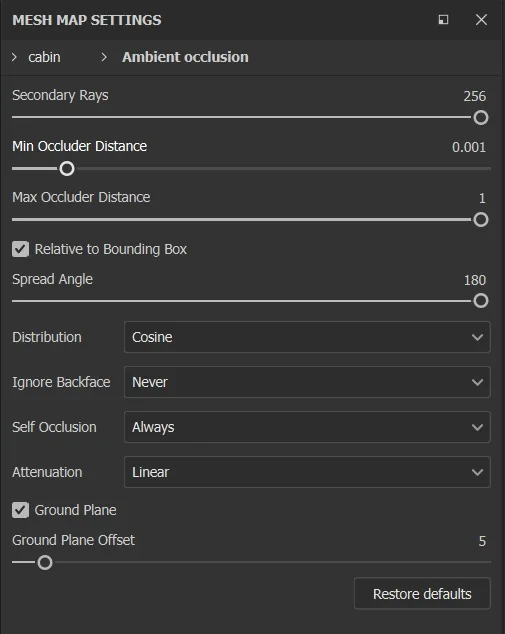
Task: Select the cabin breadcrumb item
Action: click(x=44, y=57)
